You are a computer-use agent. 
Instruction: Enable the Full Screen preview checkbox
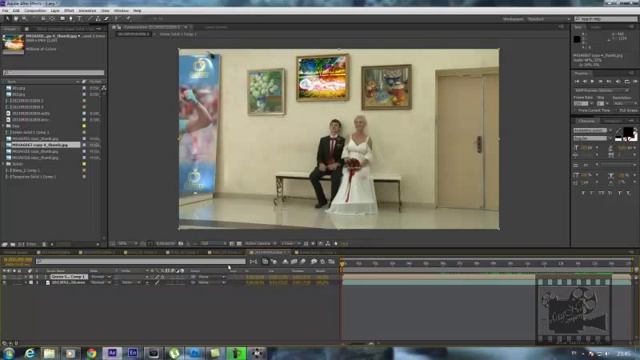click(616, 111)
